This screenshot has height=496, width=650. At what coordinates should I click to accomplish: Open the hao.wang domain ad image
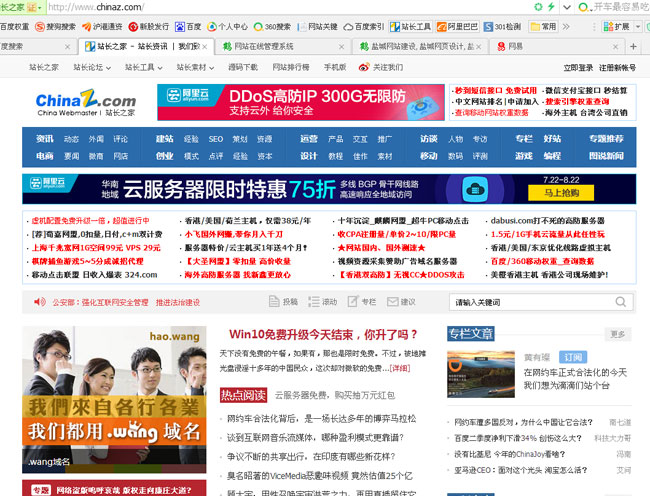(114, 399)
